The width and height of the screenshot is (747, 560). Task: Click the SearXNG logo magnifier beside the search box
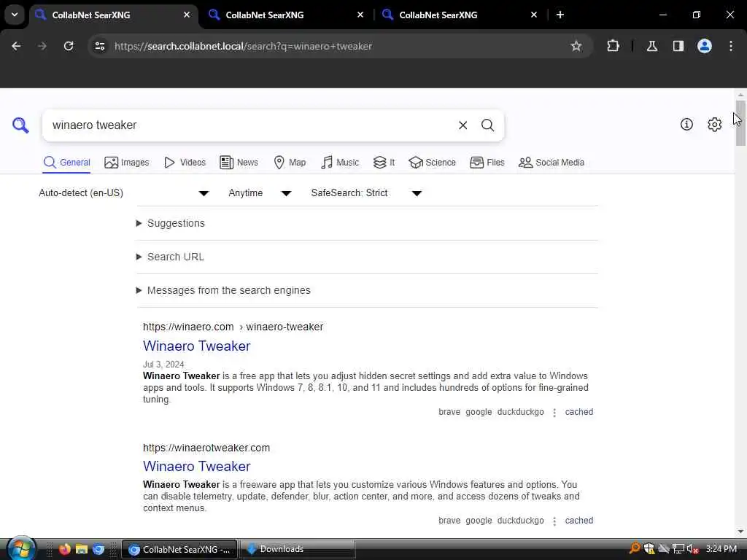tap(20, 125)
